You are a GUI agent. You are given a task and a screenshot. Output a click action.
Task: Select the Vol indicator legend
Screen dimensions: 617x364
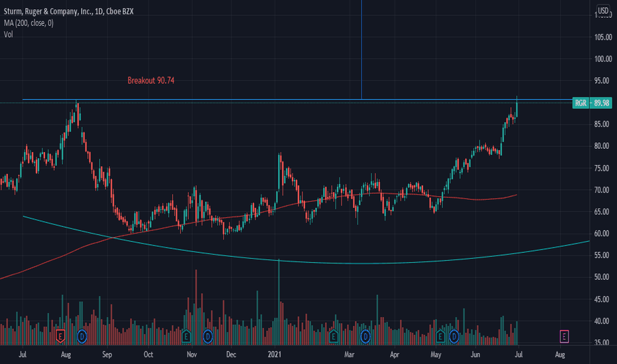(x=8, y=34)
